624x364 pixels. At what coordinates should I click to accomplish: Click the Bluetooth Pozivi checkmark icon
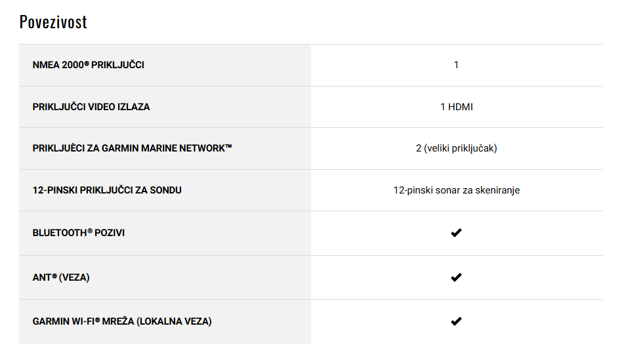click(456, 233)
